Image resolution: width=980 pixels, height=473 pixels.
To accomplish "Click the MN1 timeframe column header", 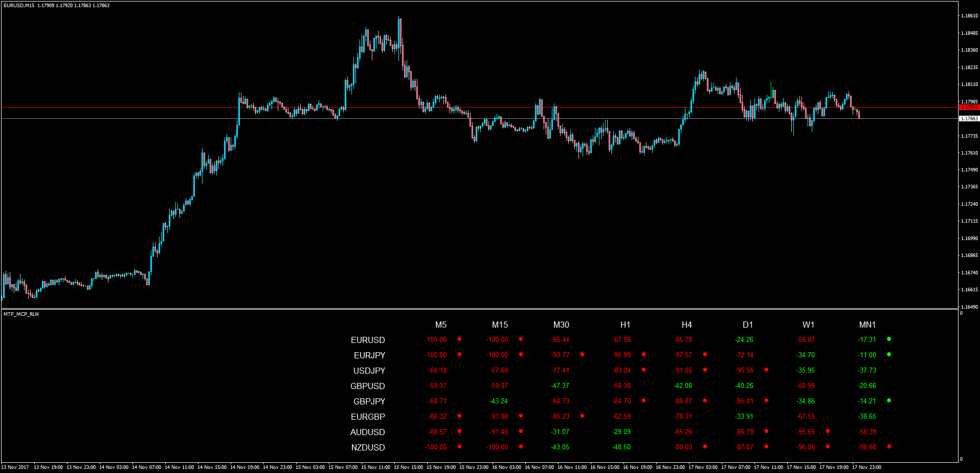I will tap(867, 325).
